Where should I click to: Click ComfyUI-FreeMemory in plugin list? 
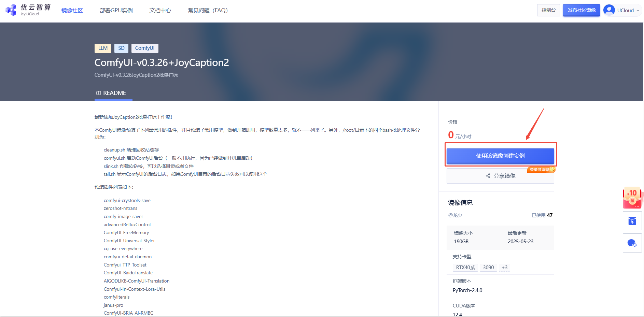pyautogui.click(x=126, y=232)
